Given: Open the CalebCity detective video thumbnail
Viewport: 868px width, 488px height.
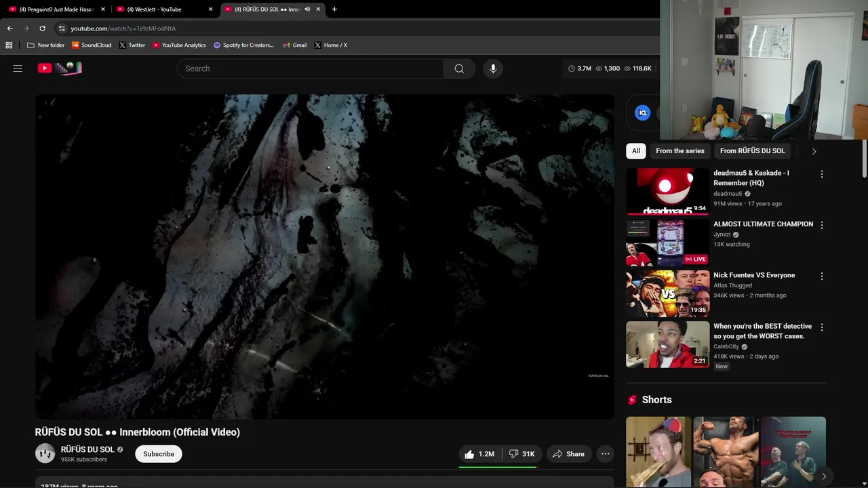Looking at the screenshot, I should pos(667,344).
